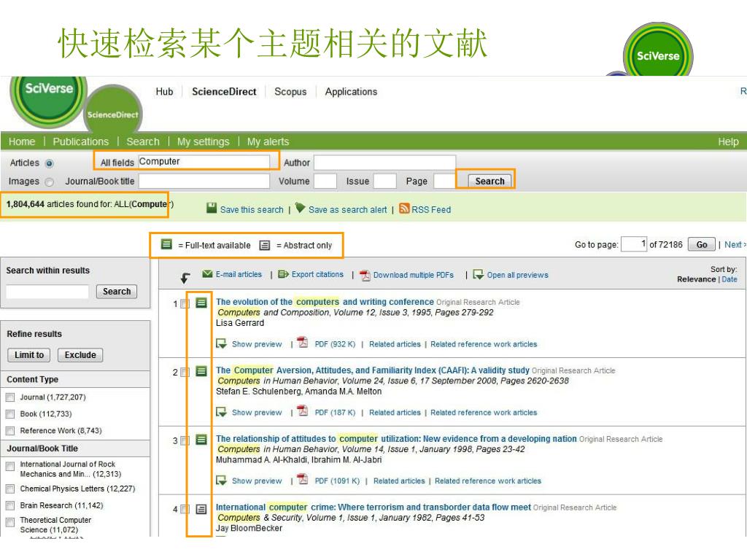Click PDF icon for 932 K file
The height and width of the screenshot is (560, 747).
click(x=303, y=343)
